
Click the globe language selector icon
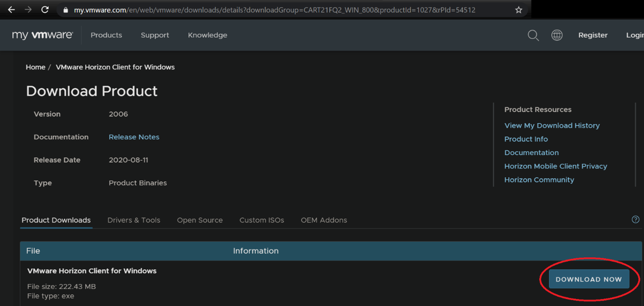(557, 35)
